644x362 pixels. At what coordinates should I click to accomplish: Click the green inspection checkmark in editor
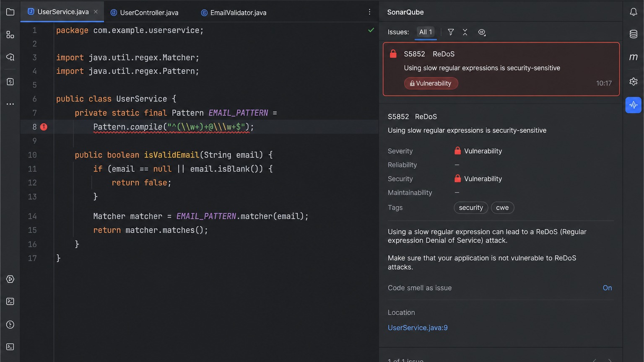tap(371, 30)
